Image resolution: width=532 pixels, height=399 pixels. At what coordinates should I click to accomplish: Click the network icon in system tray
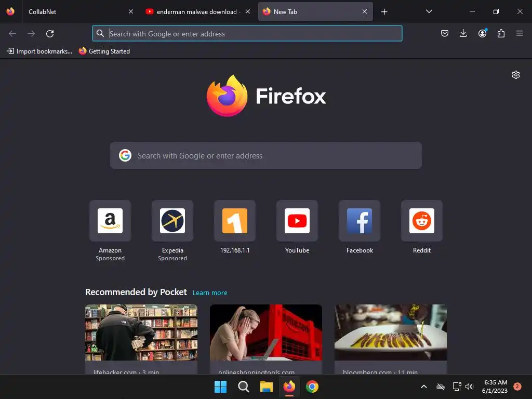point(457,387)
